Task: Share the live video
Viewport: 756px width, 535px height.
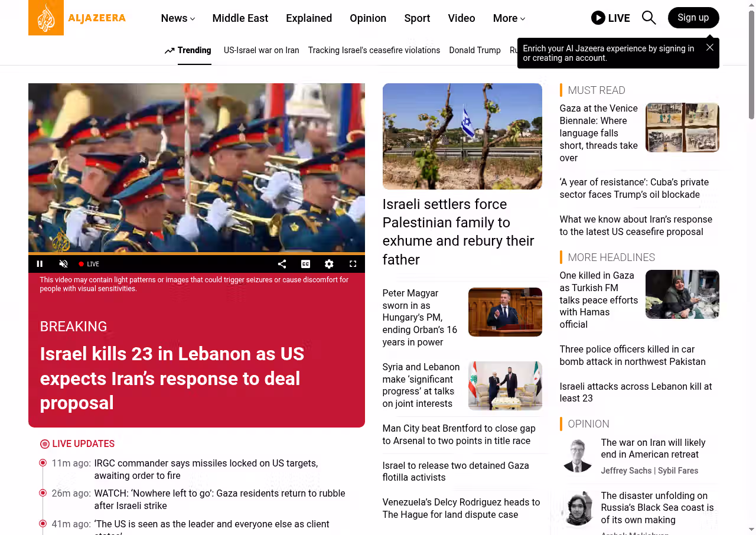Action: 282,264
